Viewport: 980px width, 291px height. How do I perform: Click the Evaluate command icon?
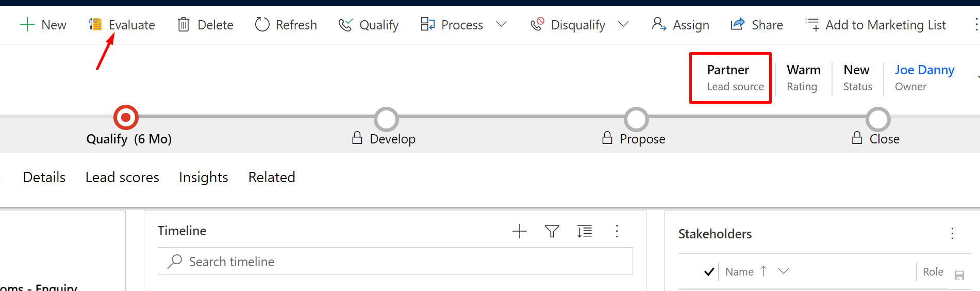click(95, 25)
